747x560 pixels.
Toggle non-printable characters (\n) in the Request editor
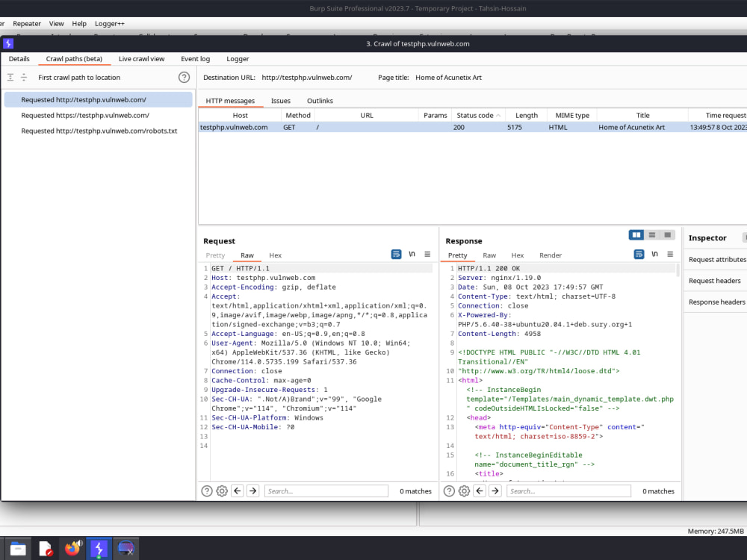412,254
